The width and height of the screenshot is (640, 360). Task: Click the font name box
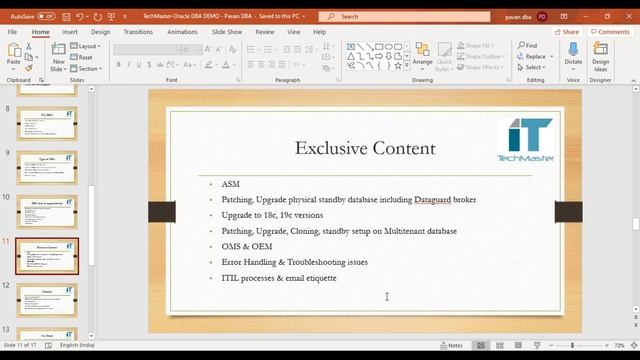coord(147,50)
